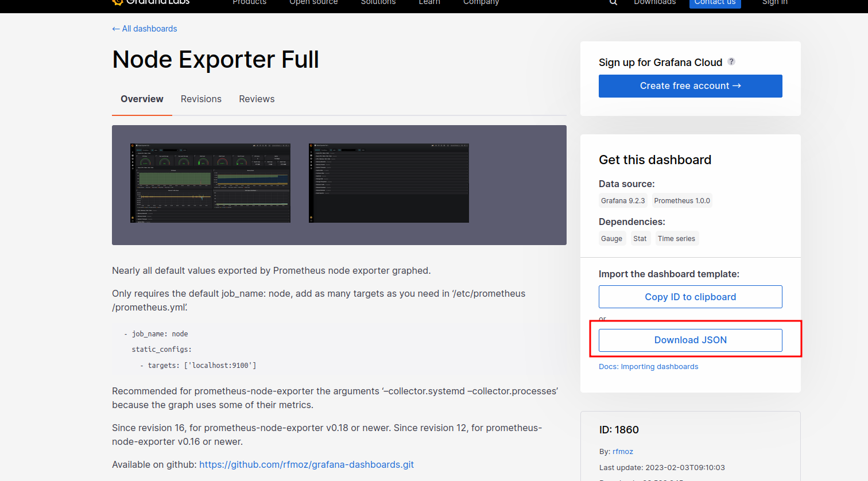
Task: Select the Overview tab
Action: [x=142, y=99]
